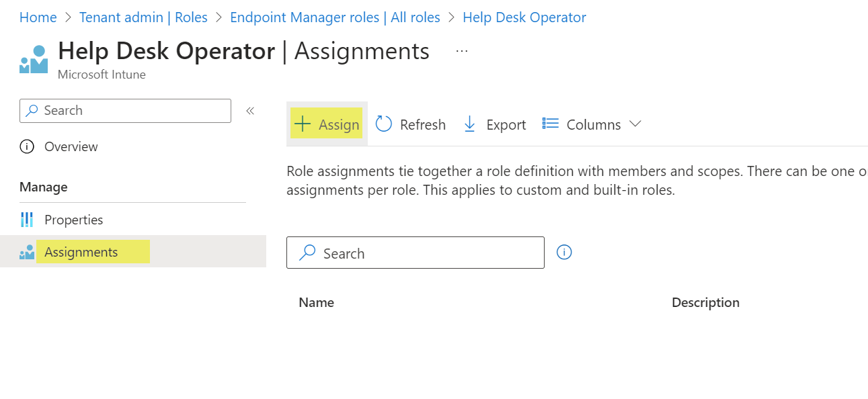Go to Tenant admin | Roles breadcrumb
The height and width of the screenshot is (399, 868).
[x=143, y=17]
